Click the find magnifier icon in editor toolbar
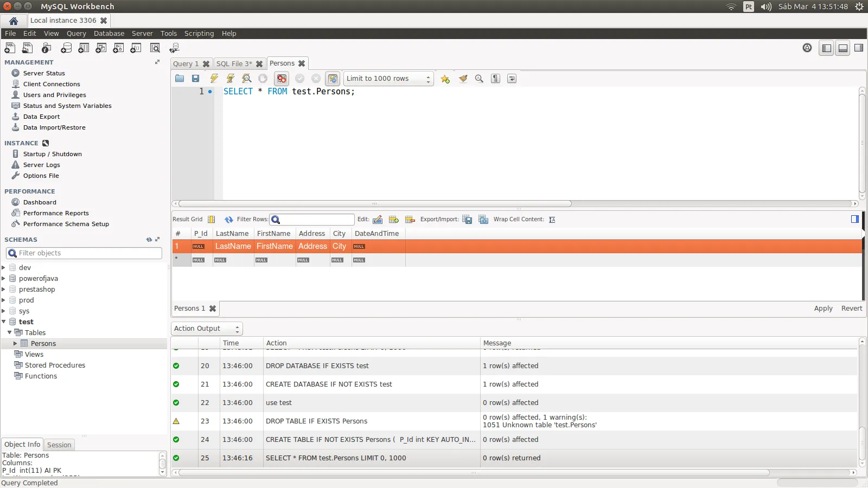 479,79
